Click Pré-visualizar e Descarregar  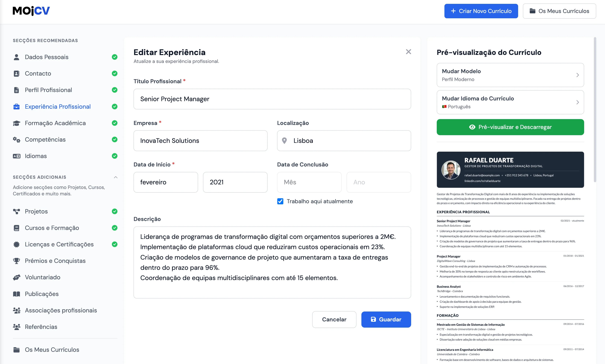tap(510, 127)
